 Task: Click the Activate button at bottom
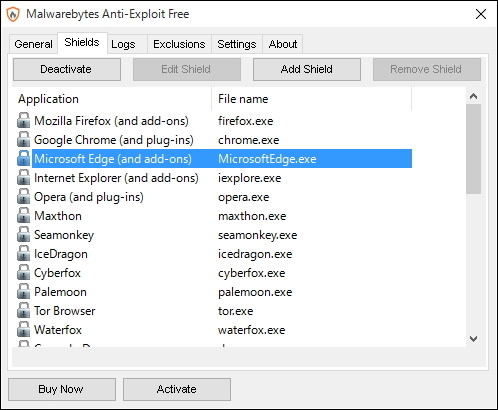click(x=177, y=389)
